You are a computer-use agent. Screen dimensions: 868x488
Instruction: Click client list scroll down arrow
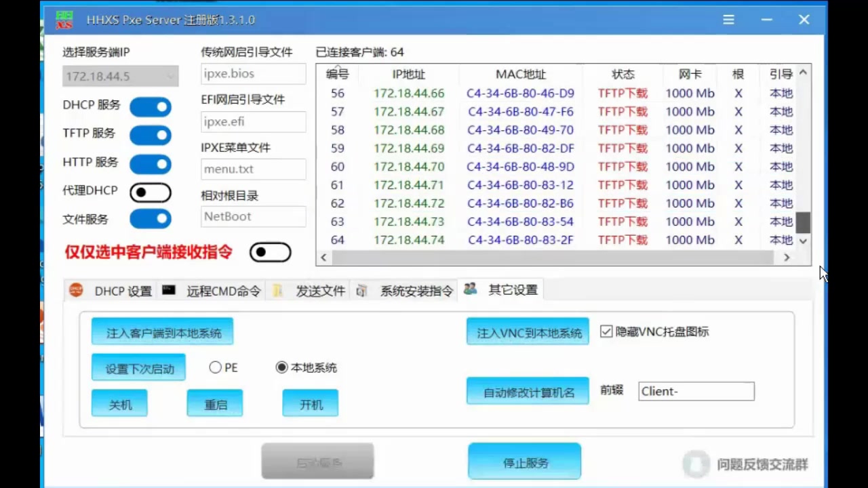click(803, 241)
